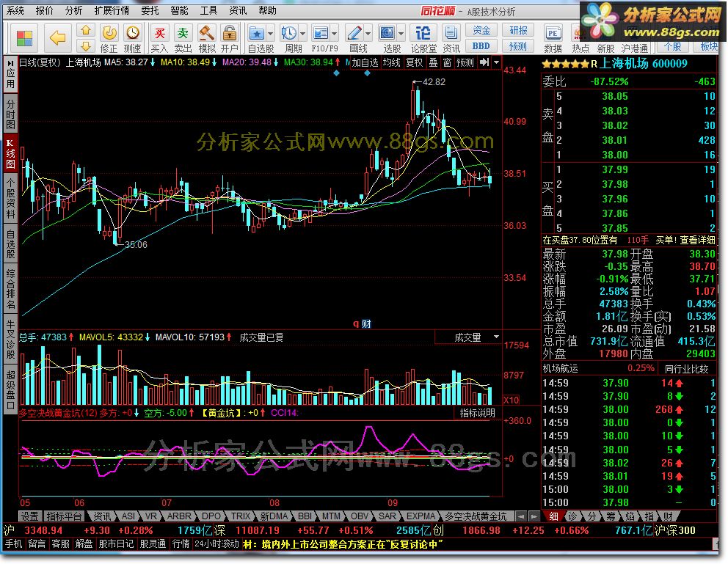Click the 查看详细 link

point(697,240)
